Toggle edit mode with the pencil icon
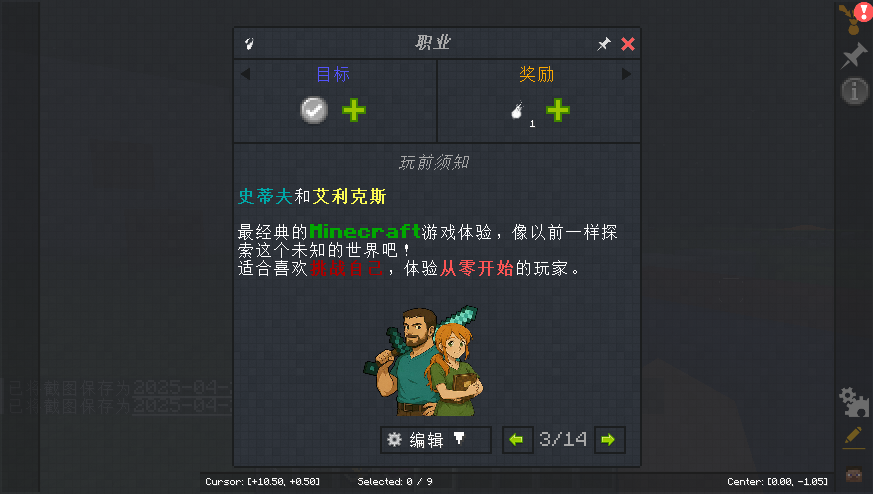The height and width of the screenshot is (494, 873). tap(854, 436)
